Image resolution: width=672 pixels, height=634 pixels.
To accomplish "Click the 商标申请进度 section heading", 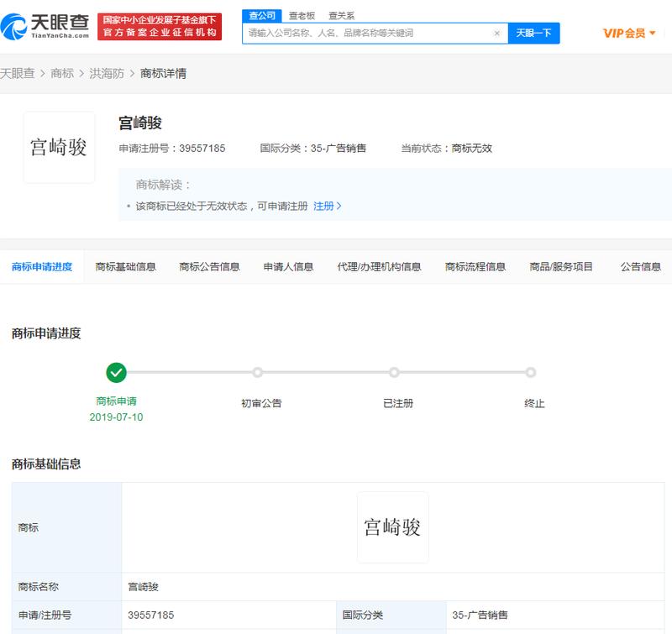I will (x=46, y=333).
